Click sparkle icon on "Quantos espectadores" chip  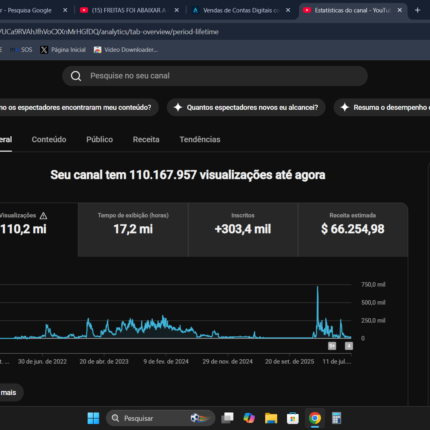(x=178, y=107)
